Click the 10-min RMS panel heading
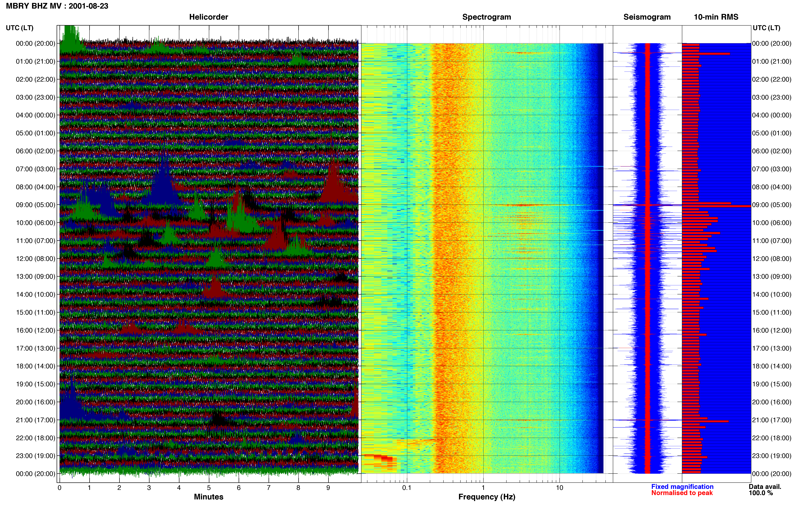Image resolution: width=812 pixels, height=508 pixels. pos(716,17)
